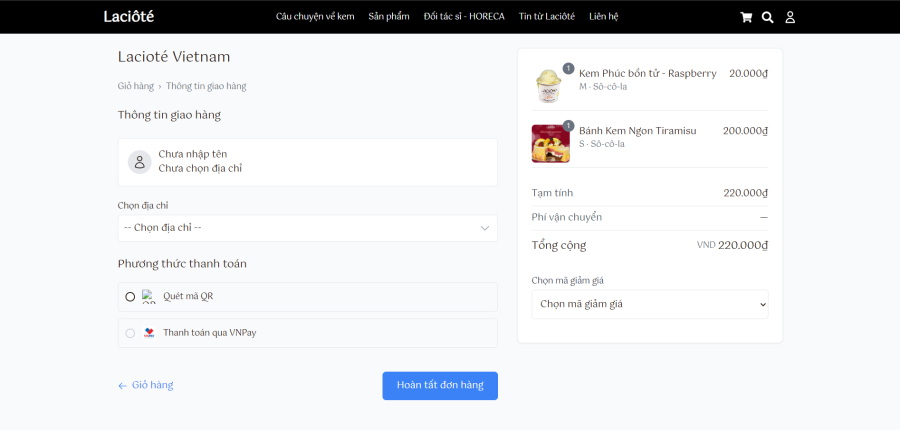
Task: Click the Laciôté logo
Action: 129,17
